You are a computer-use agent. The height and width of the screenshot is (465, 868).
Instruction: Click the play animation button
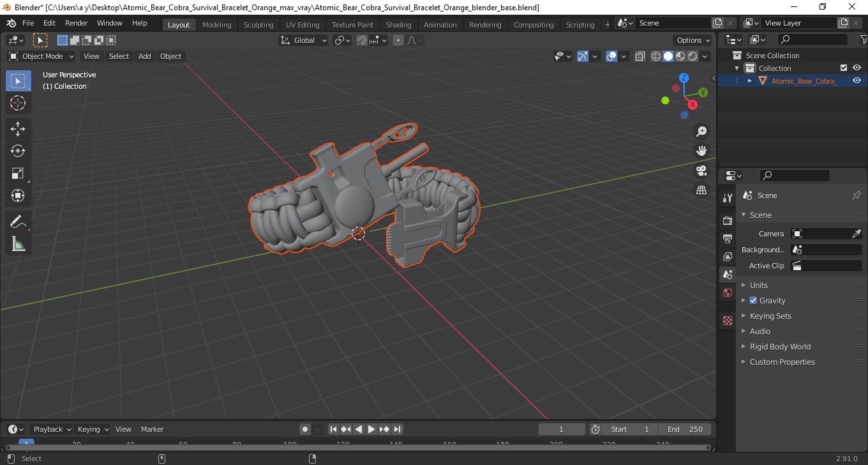[x=371, y=429]
